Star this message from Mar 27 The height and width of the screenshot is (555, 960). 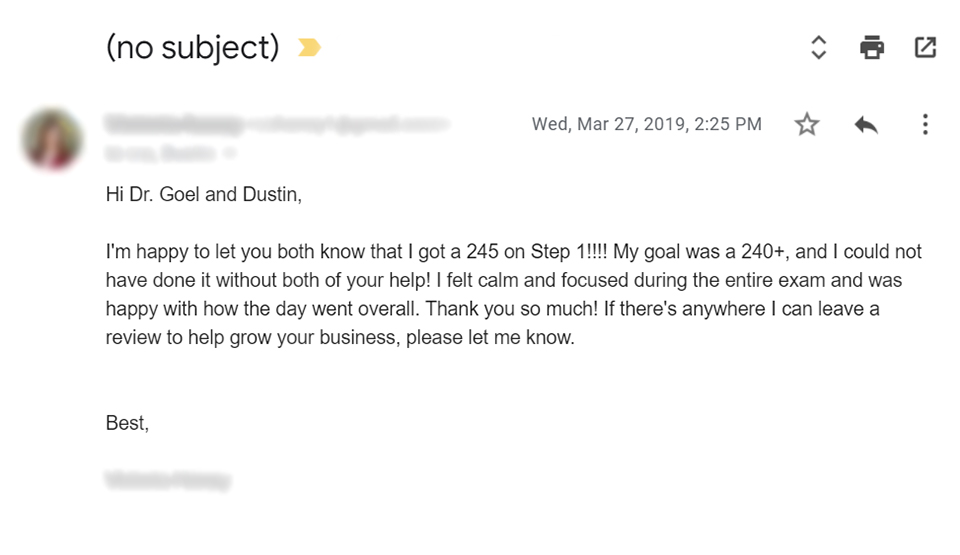[x=807, y=124]
